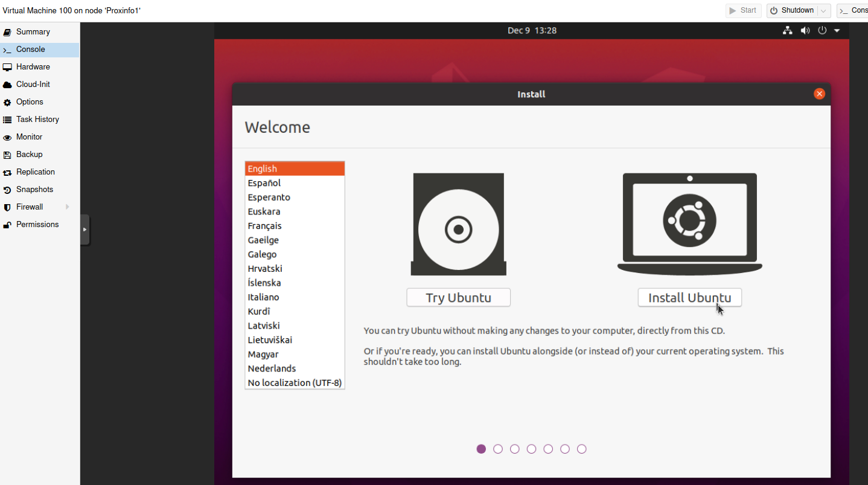
Task: Expand the Firewall submenu arrow
Action: [67, 207]
